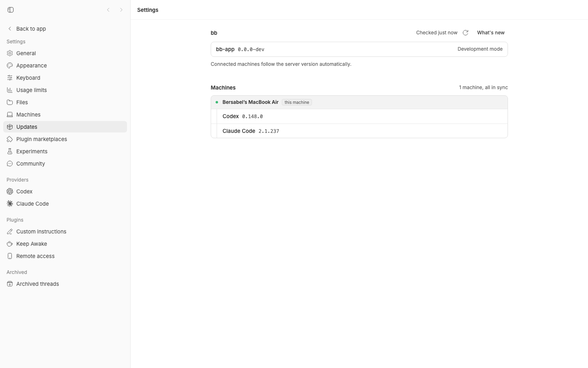Click the Files folder icon
This screenshot has height=368, width=588.
pos(10,102)
